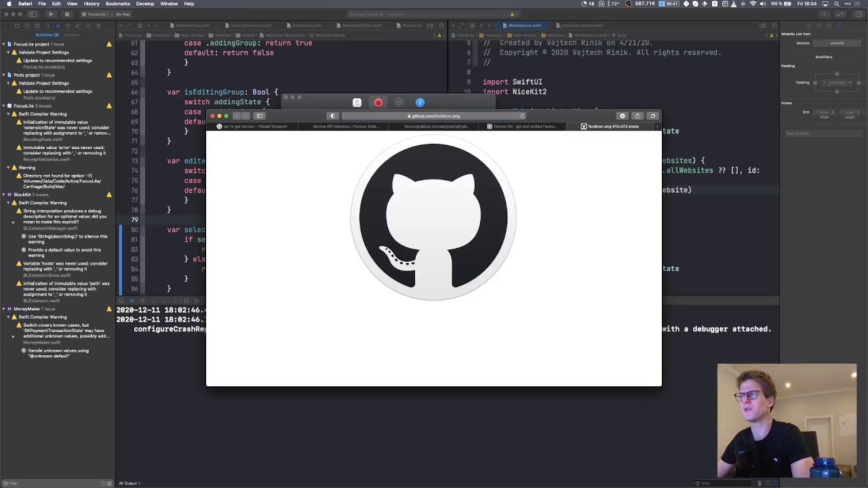Click Safari's reload page icon
This screenshot has width=868, height=488.
pyautogui.click(x=522, y=116)
